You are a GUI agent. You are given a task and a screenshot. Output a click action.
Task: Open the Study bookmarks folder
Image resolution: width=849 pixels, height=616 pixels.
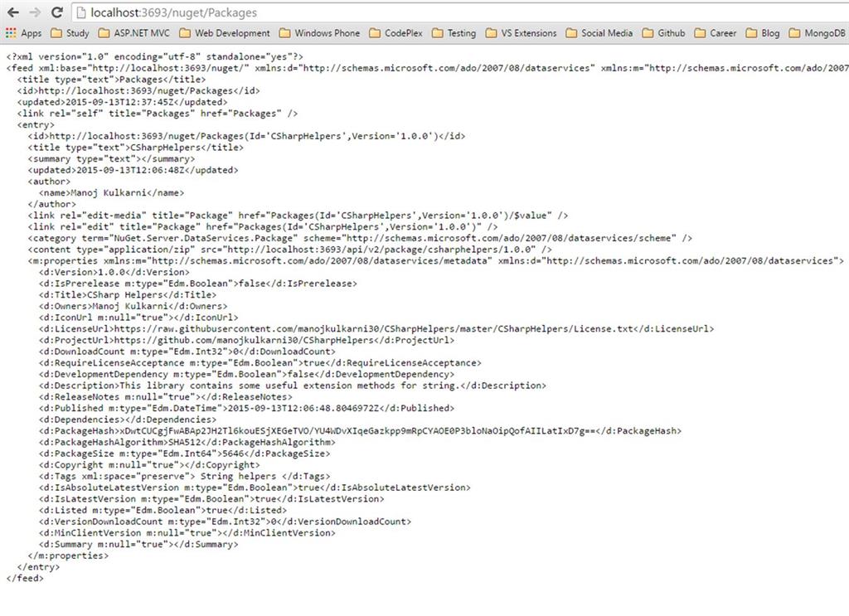coord(77,33)
